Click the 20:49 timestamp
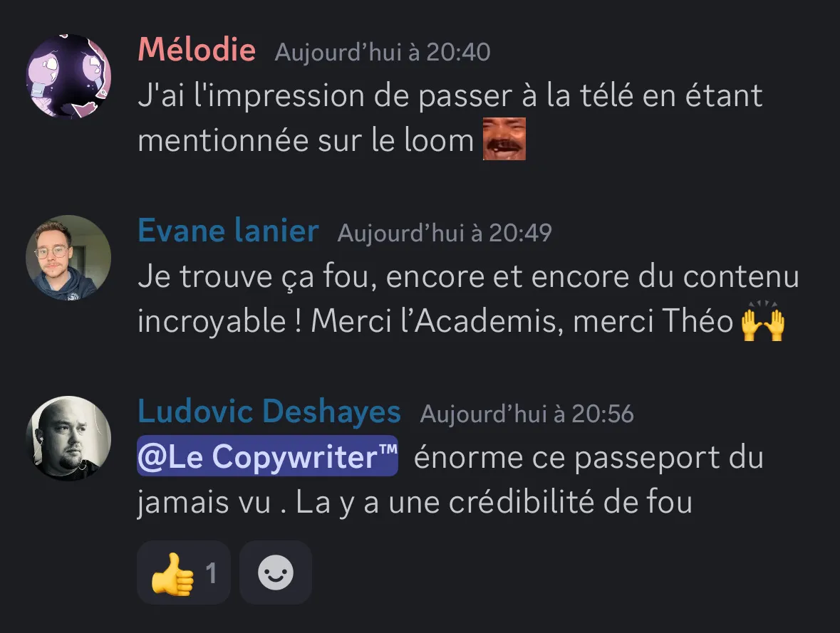The image size is (840, 633). pyautogui.click(x=445, y=233)
